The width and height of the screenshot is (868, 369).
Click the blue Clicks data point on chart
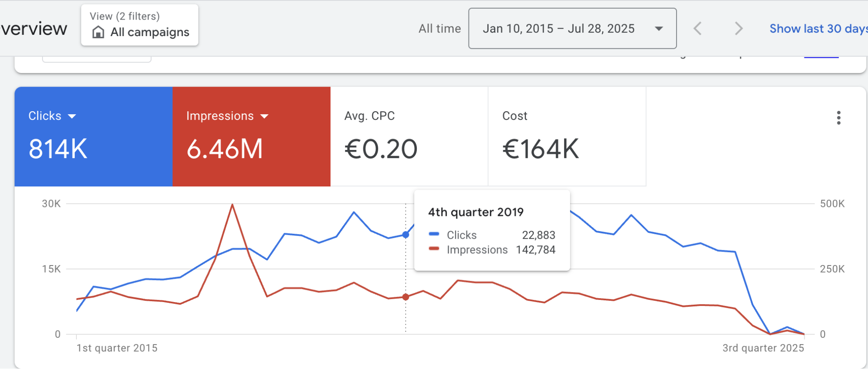point(406,235)
